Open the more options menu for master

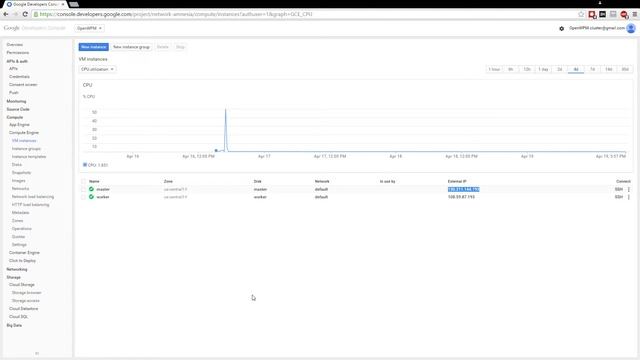point(629,189)
